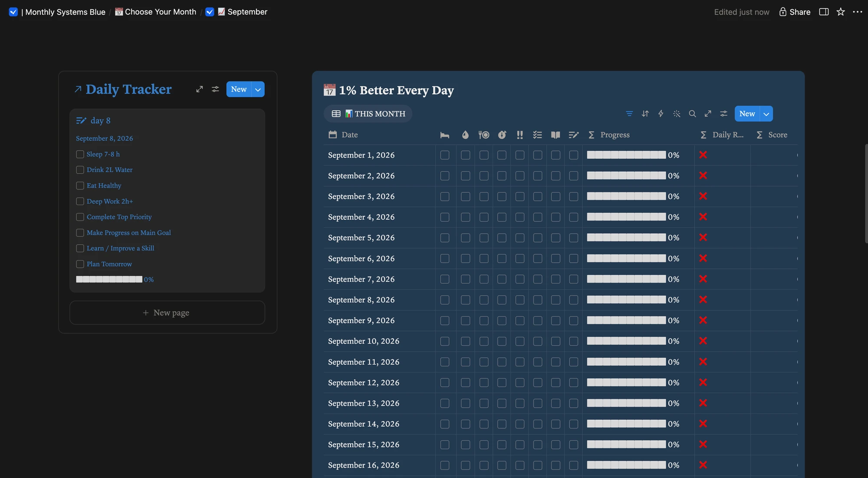
Task: Open the dropdown arrow beside Daily Tracker New
Action: pos(258,89)
